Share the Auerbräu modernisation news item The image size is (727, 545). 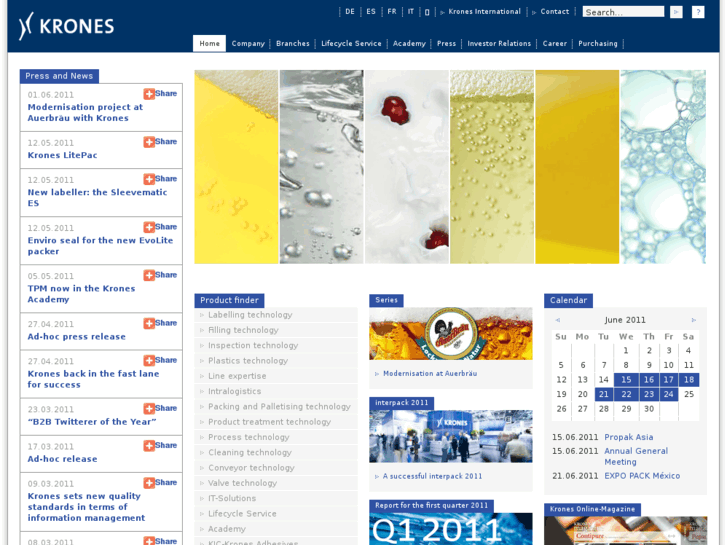point(160,94)
